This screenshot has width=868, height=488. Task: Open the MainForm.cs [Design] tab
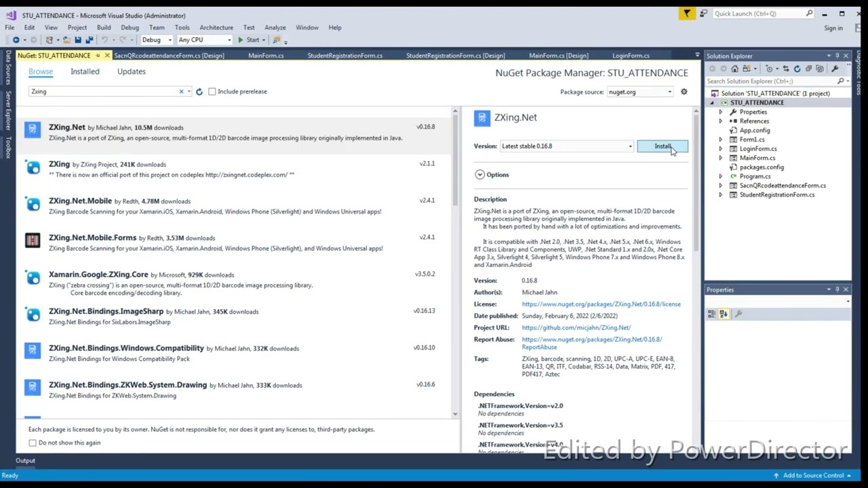[x=559, y=56]
